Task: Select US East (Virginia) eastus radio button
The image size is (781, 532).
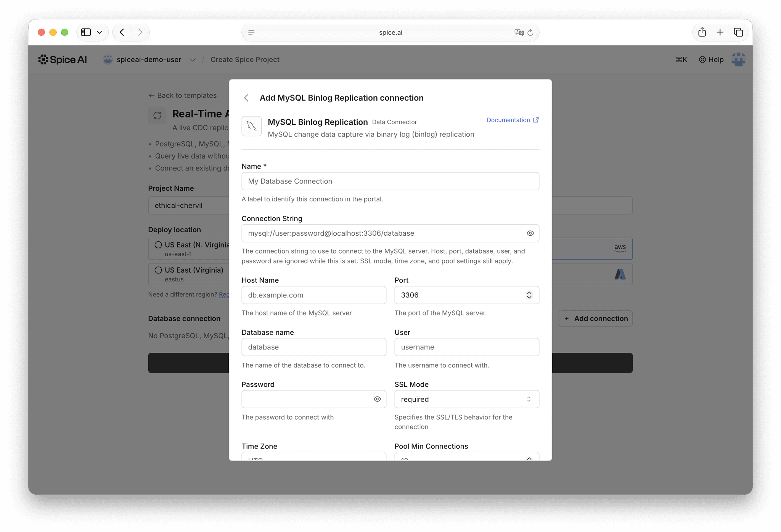Action: click(x=158, y=270)
